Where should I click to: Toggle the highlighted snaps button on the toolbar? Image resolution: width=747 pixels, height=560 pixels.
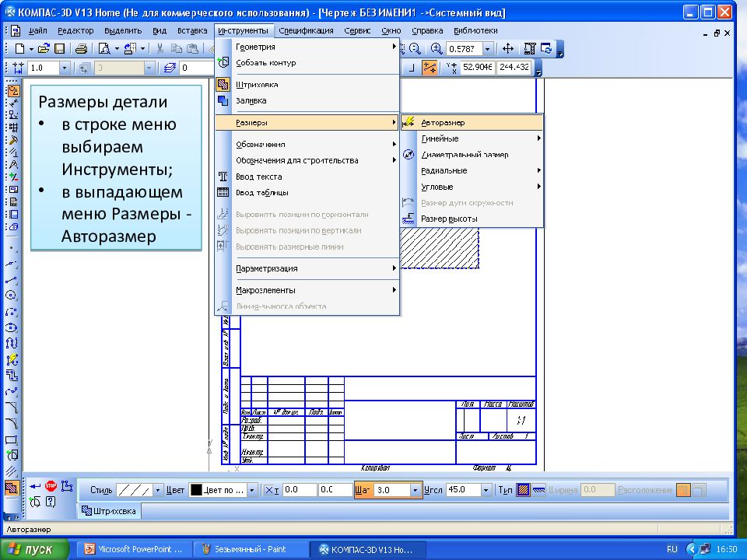point(430,68)
